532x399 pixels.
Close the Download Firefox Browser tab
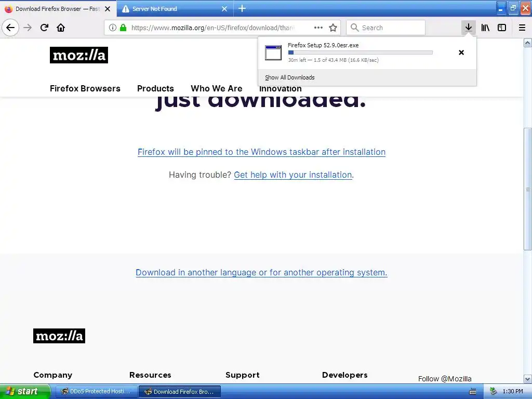(x=108, y=9)
